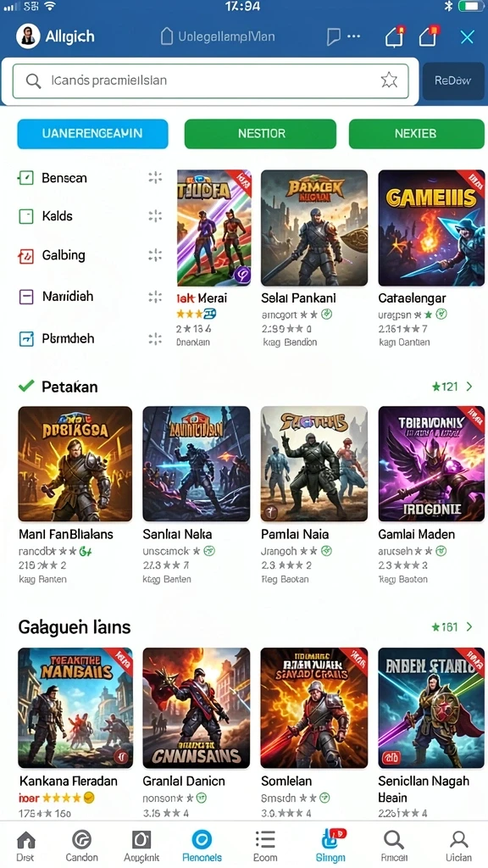
Task: Click the Allgich profile avatar
Action: [28, 36]
